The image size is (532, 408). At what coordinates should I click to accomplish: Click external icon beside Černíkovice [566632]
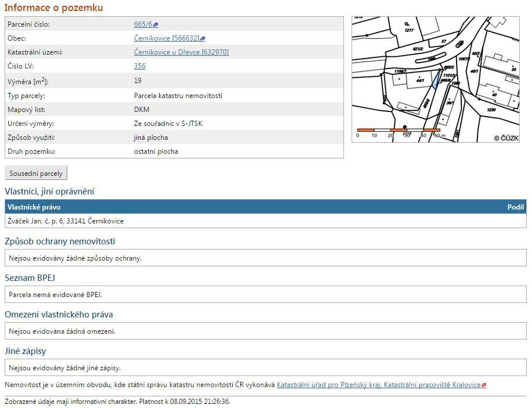coord(202,39)
